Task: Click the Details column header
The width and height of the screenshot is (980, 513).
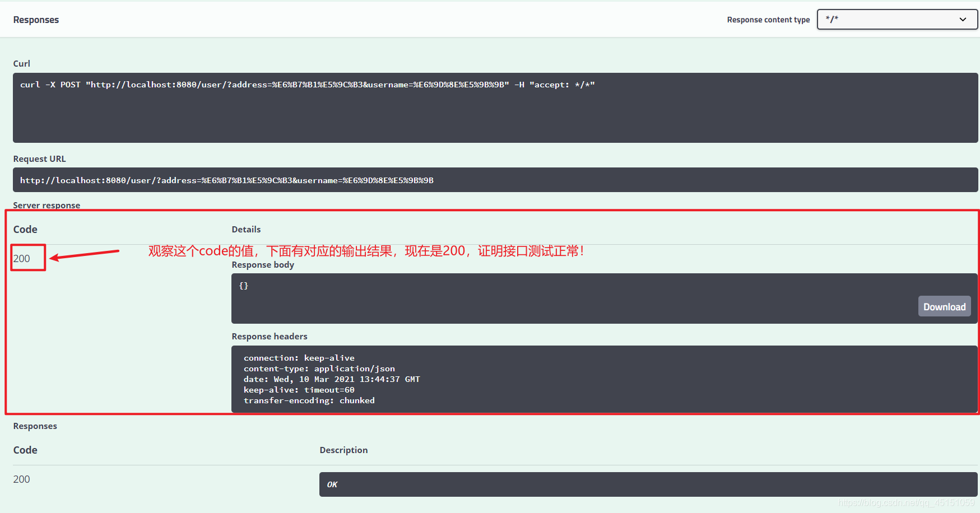Action: click(247, 229)
